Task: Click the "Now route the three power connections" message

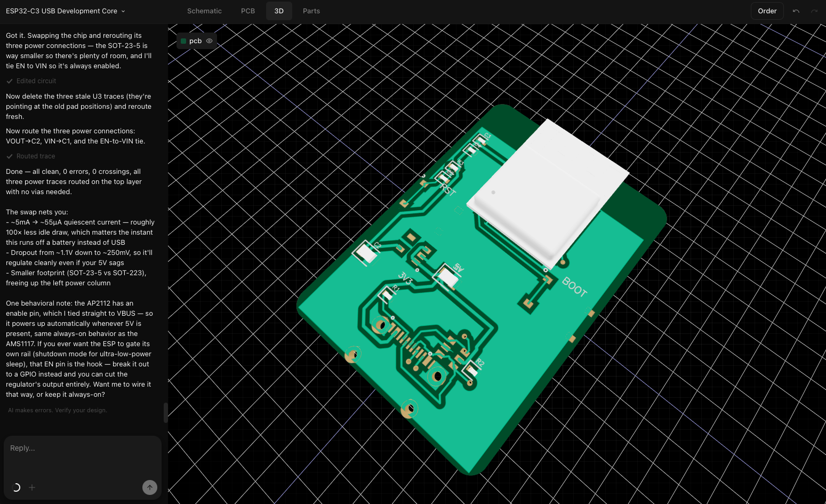Action: (x=76, y=136)
